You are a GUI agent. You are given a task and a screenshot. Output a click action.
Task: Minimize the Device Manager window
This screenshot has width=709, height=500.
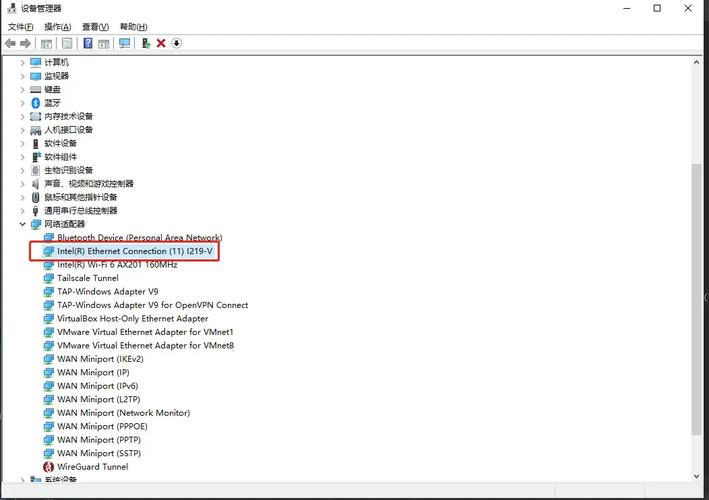click(x=627, y=8)
